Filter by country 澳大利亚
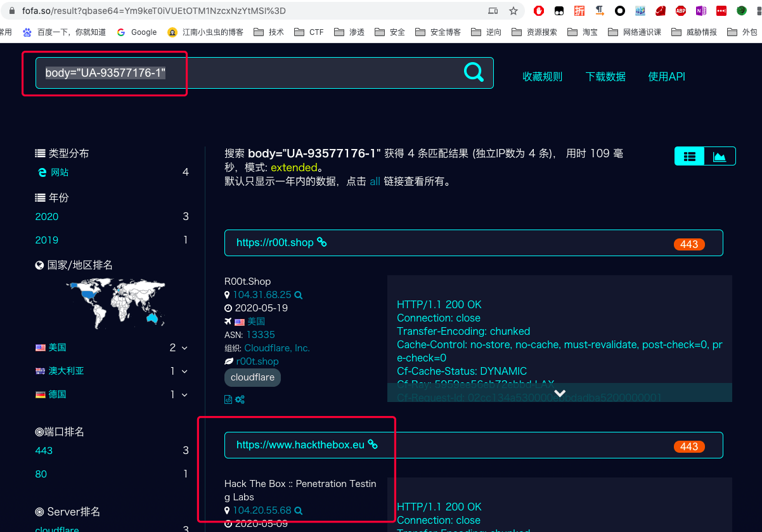Image resolution: width=762 pixels, height=532 pixels. click(66, 371)
